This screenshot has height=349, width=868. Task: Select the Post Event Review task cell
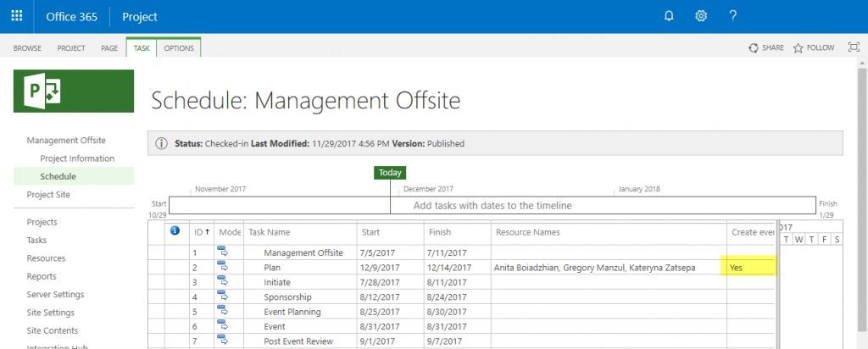pyautogui.click(x=301, y=341)
